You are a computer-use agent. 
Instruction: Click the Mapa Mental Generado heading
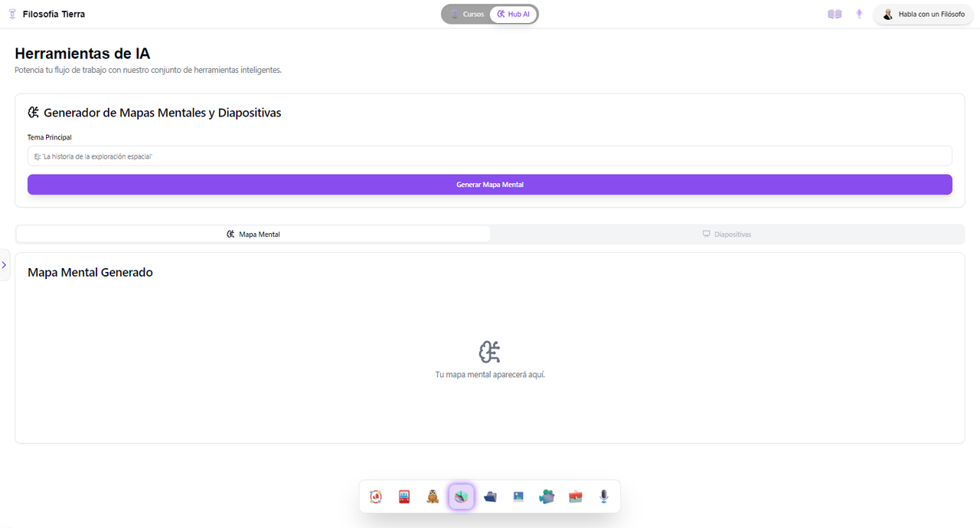(x=90, y=272)
